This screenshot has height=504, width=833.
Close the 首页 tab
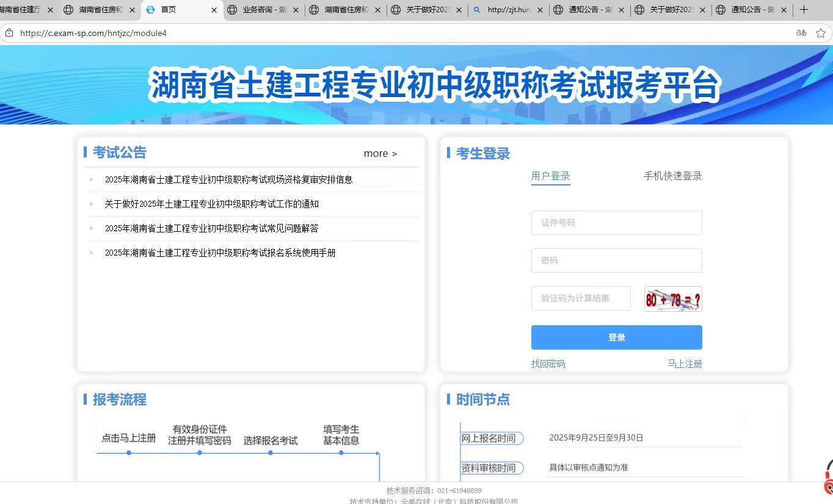214,10
